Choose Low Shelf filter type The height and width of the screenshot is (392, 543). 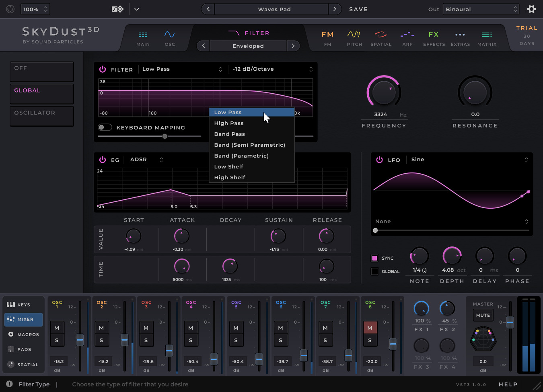[252, 166]
